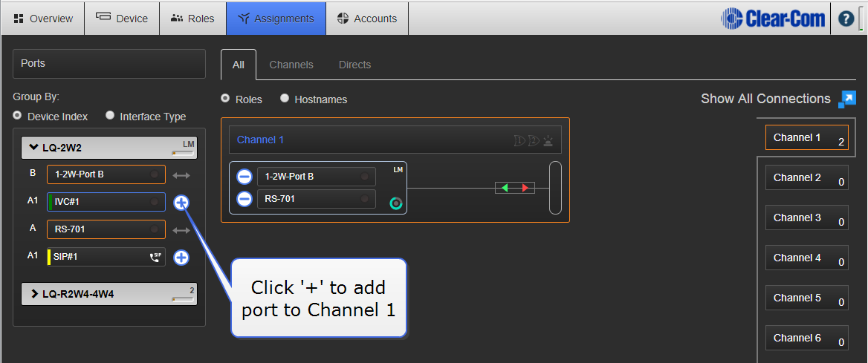Click the help question mark icon

[x=846, y=19]
